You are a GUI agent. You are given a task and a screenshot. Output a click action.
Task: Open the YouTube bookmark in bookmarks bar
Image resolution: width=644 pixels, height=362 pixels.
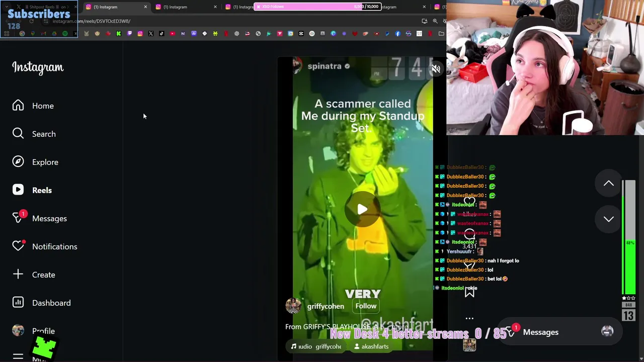point(172,34)
